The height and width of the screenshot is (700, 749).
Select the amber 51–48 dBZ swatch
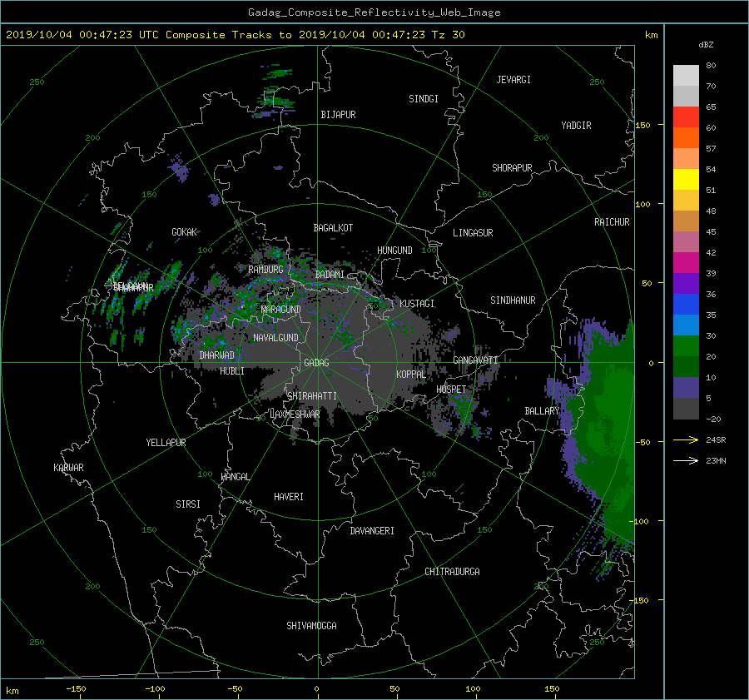coord(686,201)
